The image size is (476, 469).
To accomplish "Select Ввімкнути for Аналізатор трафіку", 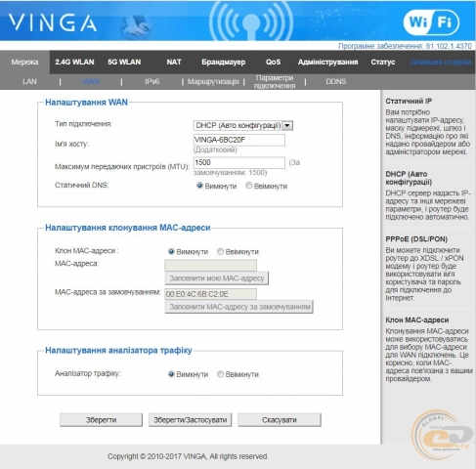I will (221, 374).
